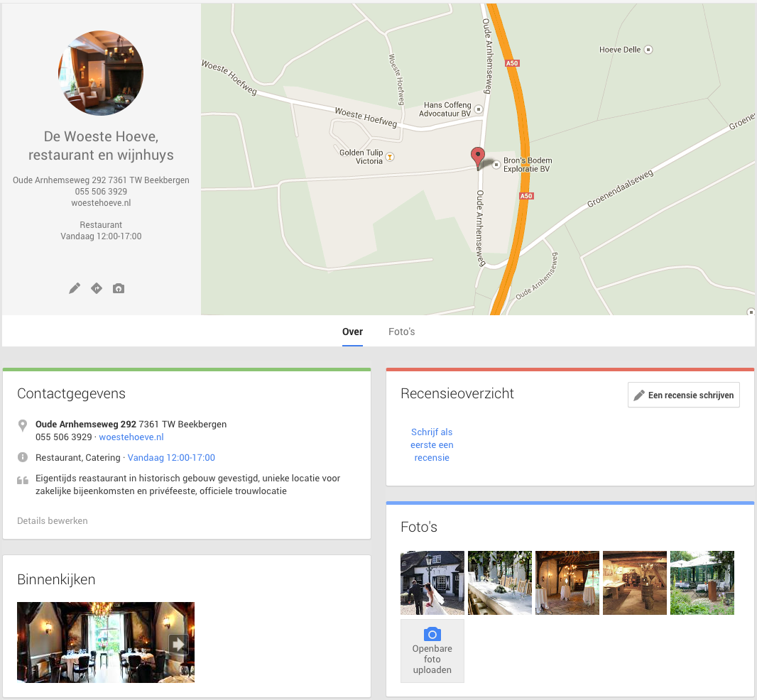757x700 pixels.
Task: Click Schrijf als eerste een recensie
Action: tap(432, 444)
